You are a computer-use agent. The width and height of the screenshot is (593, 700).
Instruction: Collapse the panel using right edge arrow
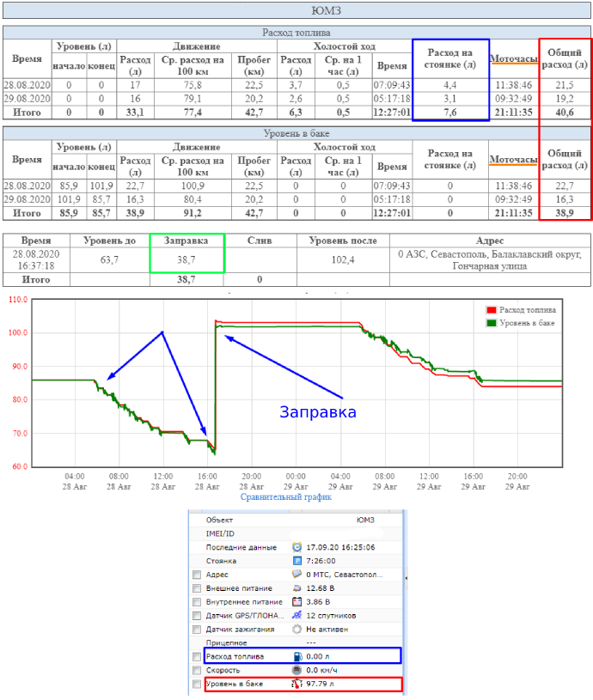[407, 579]
